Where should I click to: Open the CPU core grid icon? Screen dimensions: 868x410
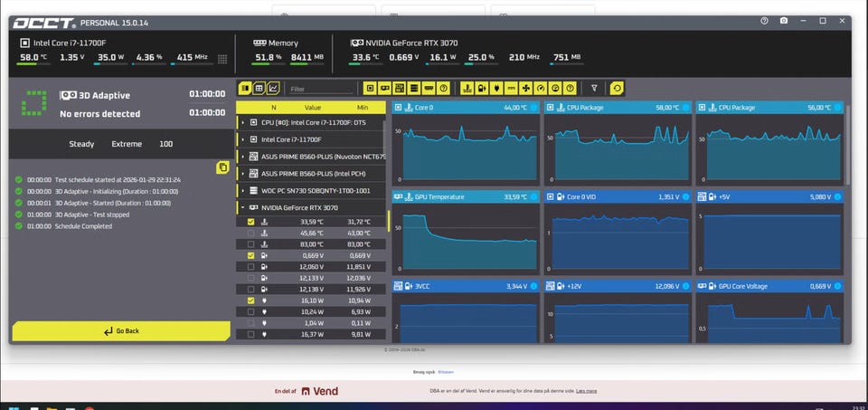(x=222, y=59)
